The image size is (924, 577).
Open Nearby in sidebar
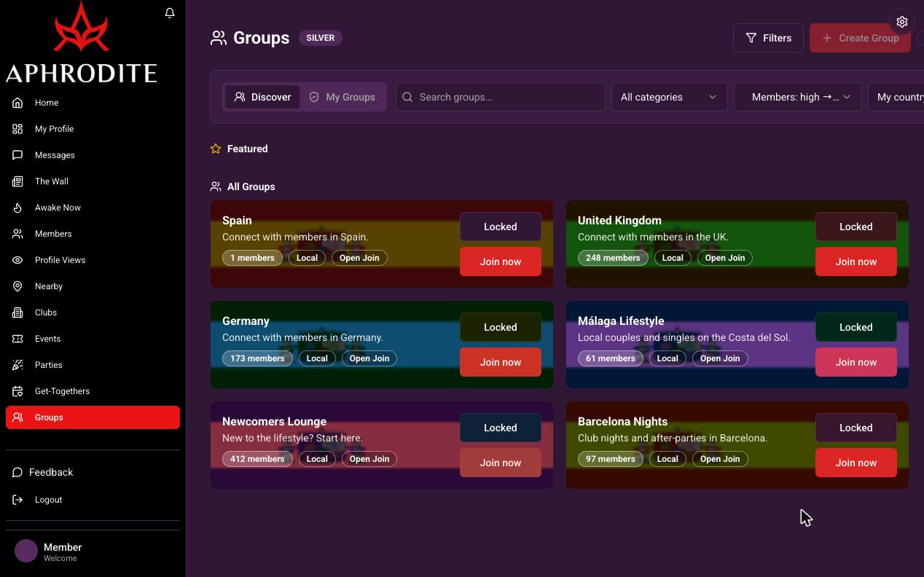[x=93, y=286]
